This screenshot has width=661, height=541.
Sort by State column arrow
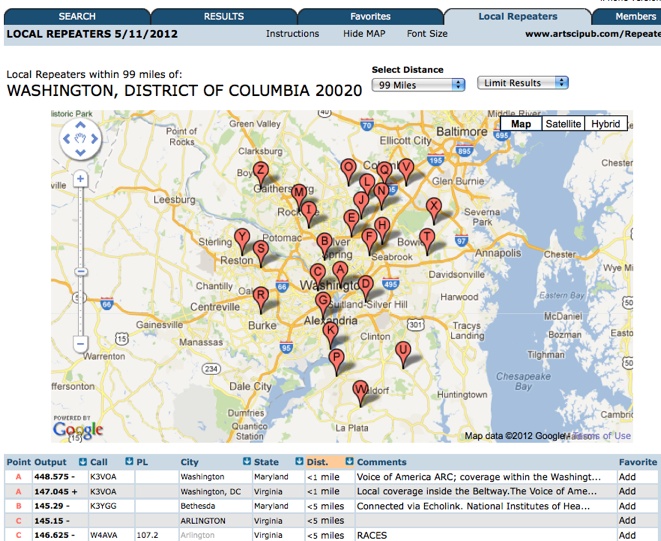point(299,461)
